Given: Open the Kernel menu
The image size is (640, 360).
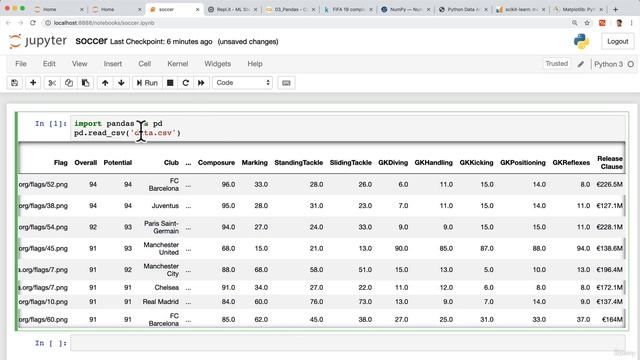Looking at the screenshot, I should (178, 64).
